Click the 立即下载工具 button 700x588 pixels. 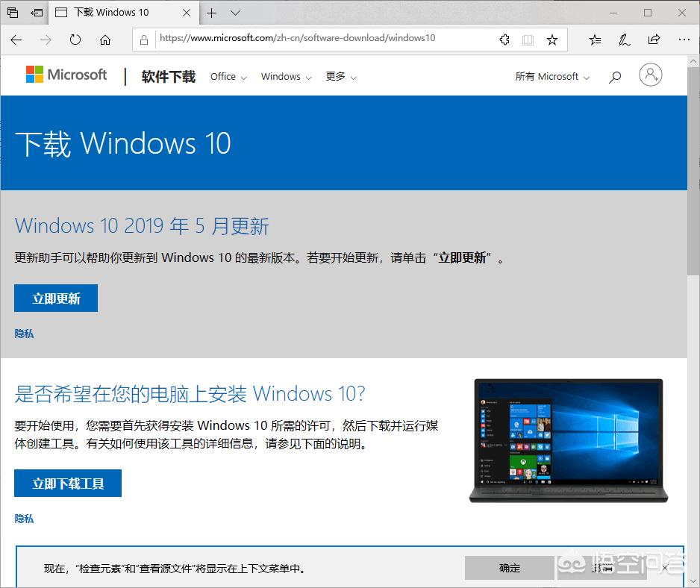[x=68, y=483]
